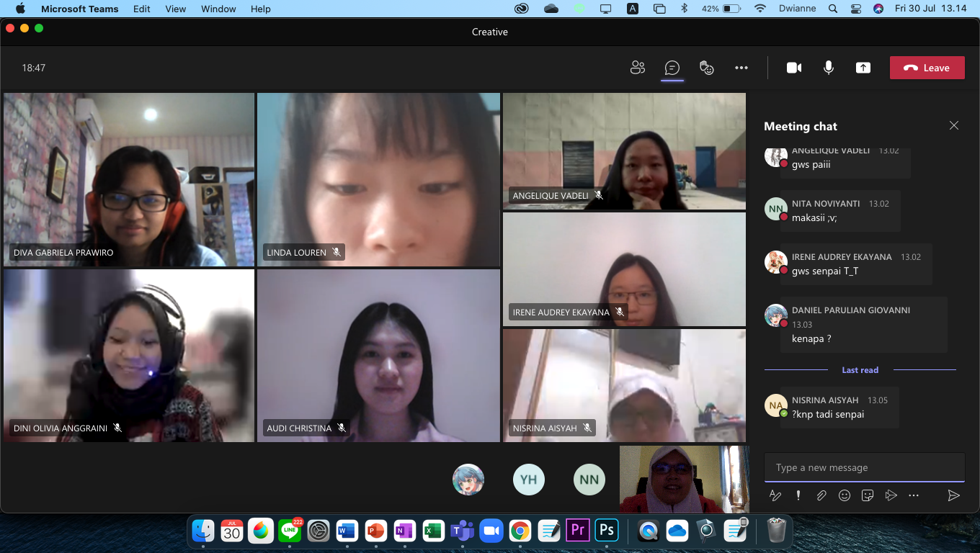The height and width of the screenshot is (553, 980).
Task: Select Diva Gabriela Prawiro's video tile
Action: (x=129, y=179)
